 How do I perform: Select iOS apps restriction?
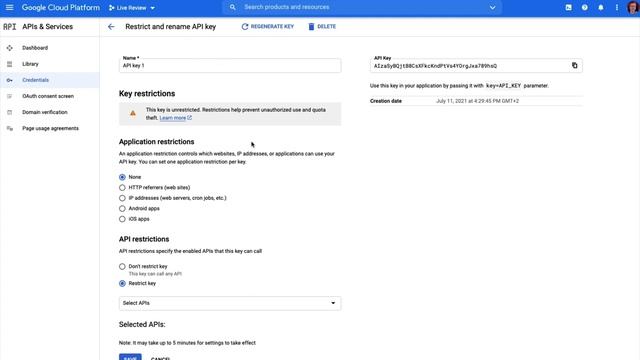122,219
